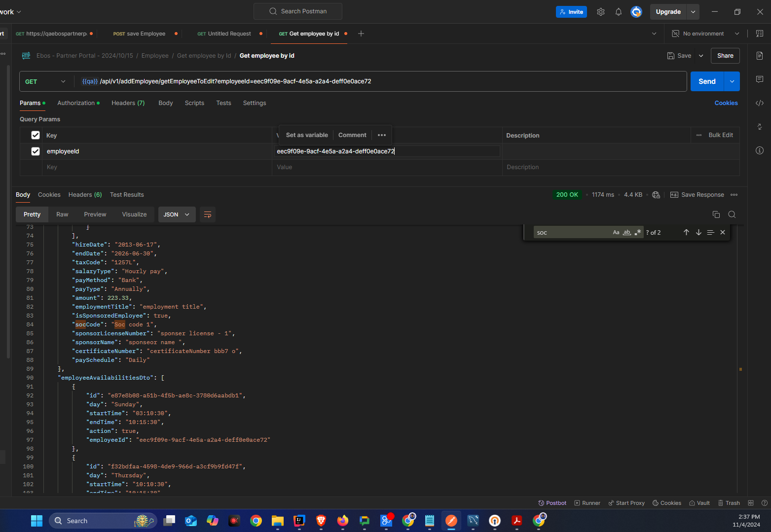The width and height of the screenshot is (771, 532).
Task: Open the request Body tab
Action: point(166,103)
